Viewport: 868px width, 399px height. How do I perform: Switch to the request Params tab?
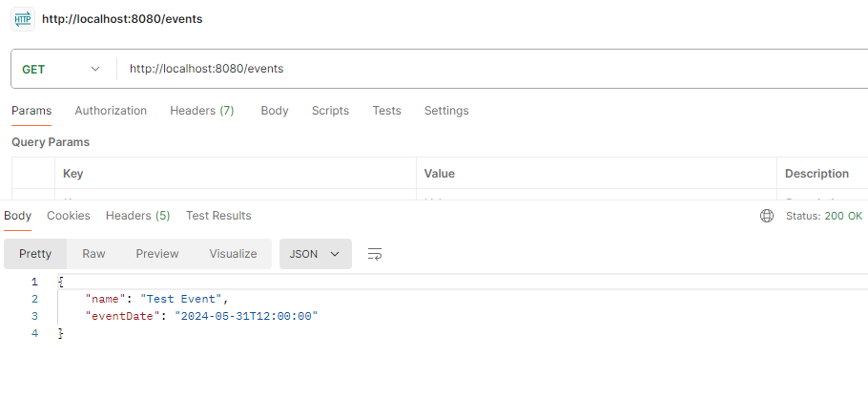pos(31,111)
